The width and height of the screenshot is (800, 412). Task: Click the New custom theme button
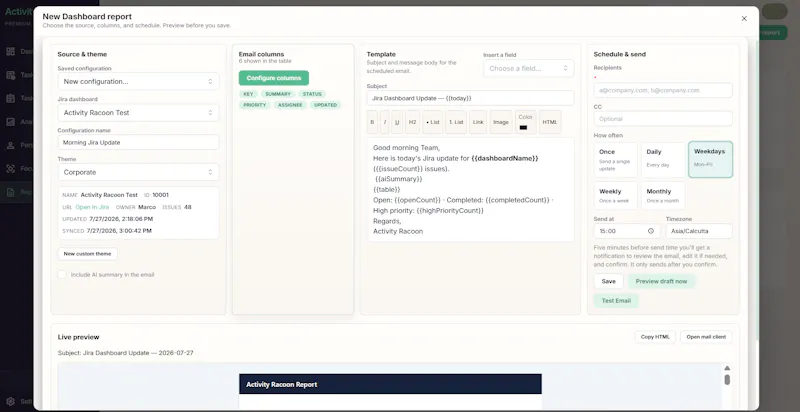[x=88, y=253]
